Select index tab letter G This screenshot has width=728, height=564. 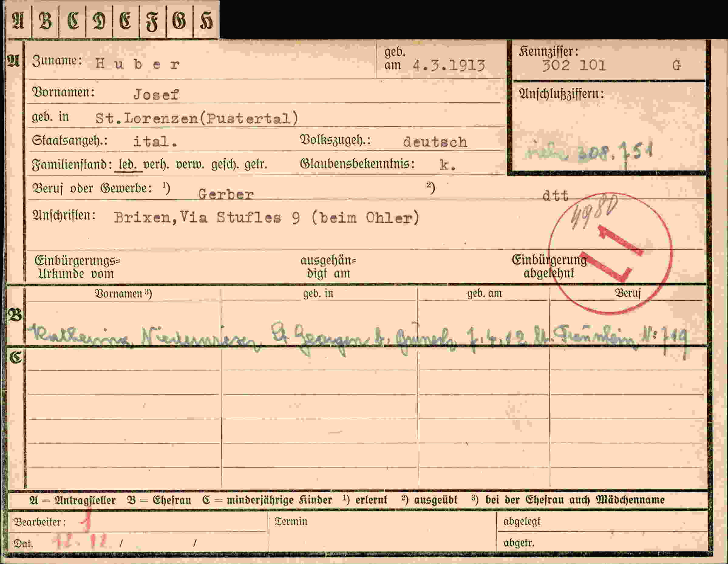(179, 21)
